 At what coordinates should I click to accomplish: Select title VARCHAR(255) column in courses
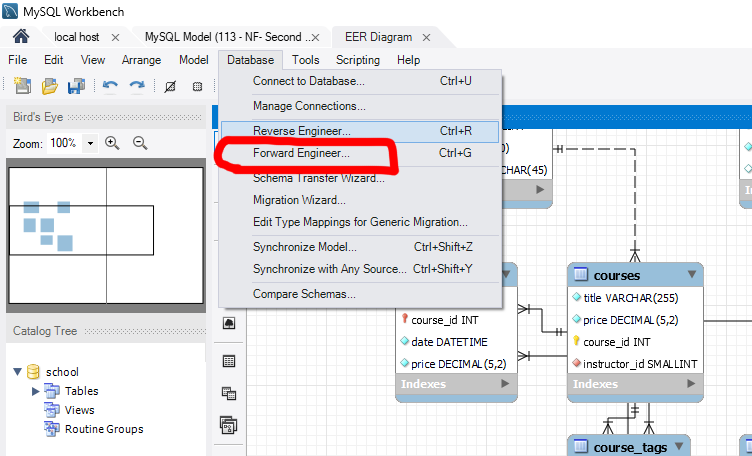(635, 298)
